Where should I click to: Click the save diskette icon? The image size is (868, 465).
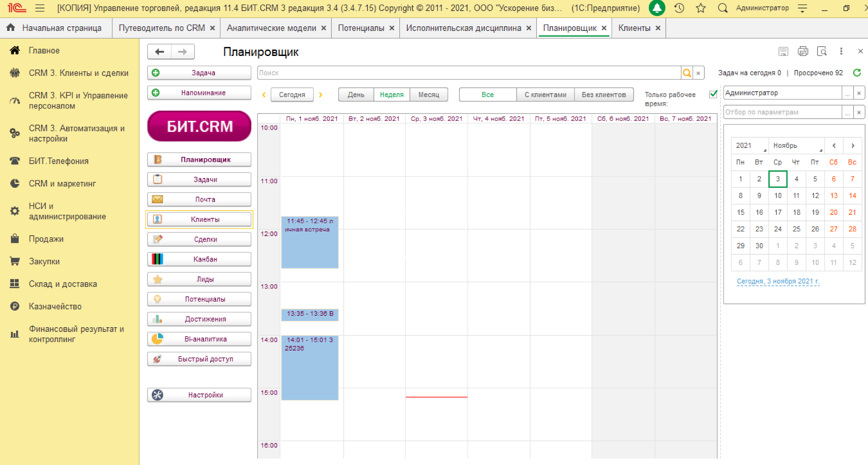783,51
